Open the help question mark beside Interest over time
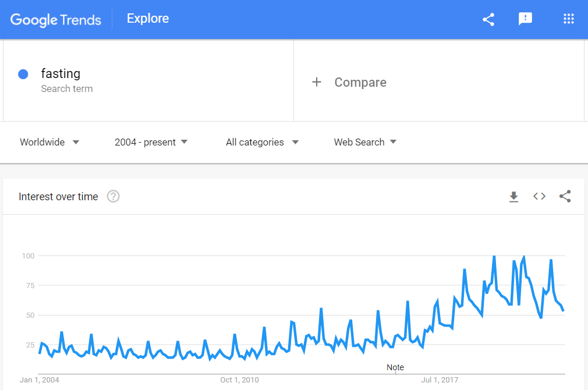This screenshot has height=390, width=588. (x=114, y=196)
